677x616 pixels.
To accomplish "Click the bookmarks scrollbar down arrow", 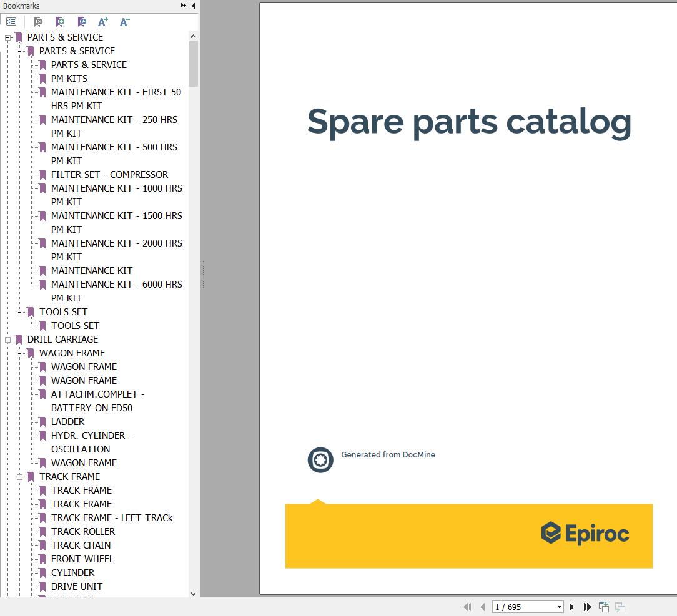I will [x=193, y=594].
